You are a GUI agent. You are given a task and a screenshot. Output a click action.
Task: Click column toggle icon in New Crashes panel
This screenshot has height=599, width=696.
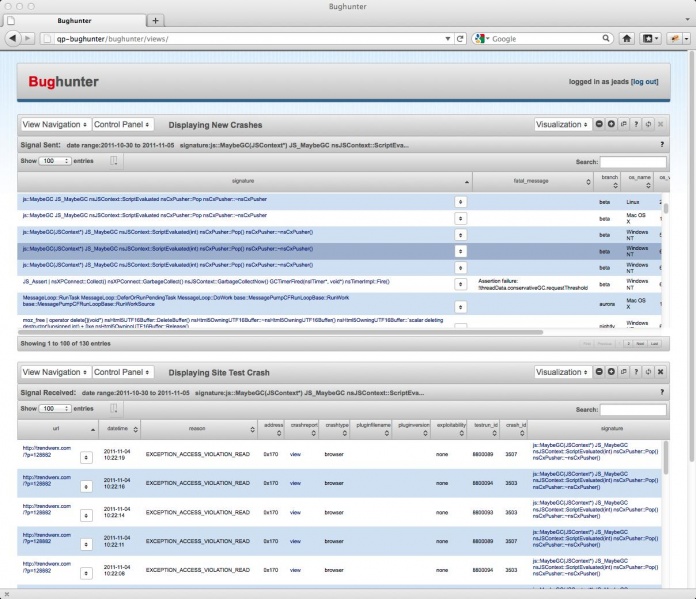point(114,161)
